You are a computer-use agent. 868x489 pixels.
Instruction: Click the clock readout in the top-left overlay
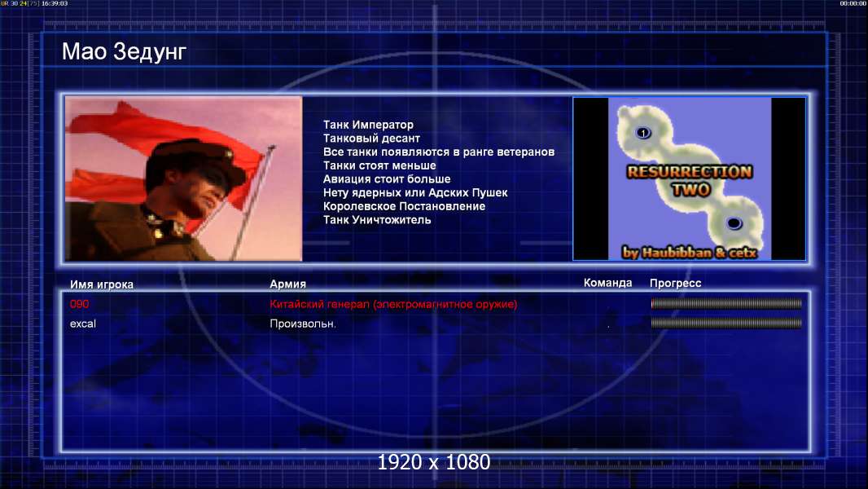coord(55,3)
